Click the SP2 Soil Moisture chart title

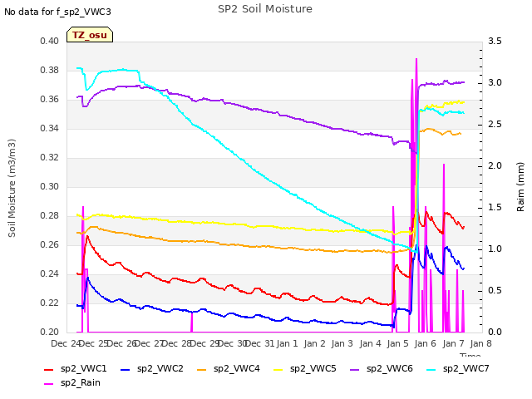(265, 9)
